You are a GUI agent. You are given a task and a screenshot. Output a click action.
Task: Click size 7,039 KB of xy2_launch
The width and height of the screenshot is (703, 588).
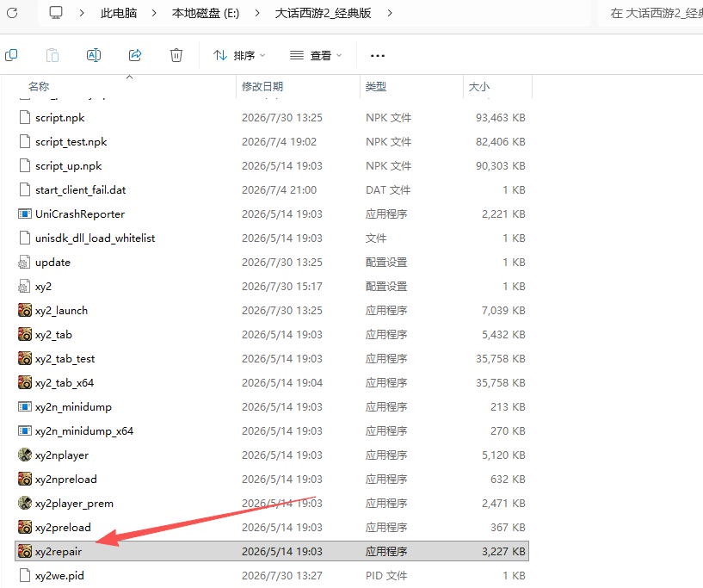pyautogui.click(x=503, y=311)
